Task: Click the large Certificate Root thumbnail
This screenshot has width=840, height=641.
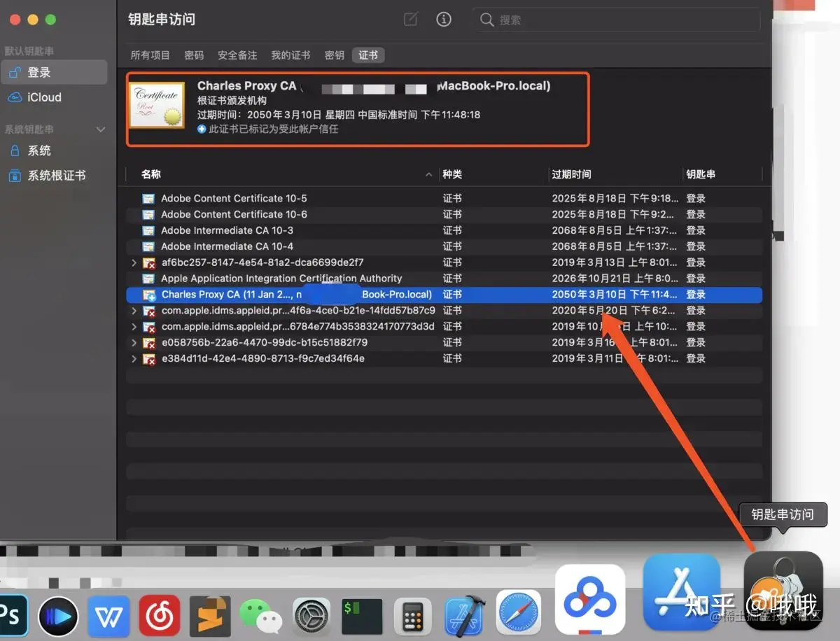Action: [x=157, y=107]
